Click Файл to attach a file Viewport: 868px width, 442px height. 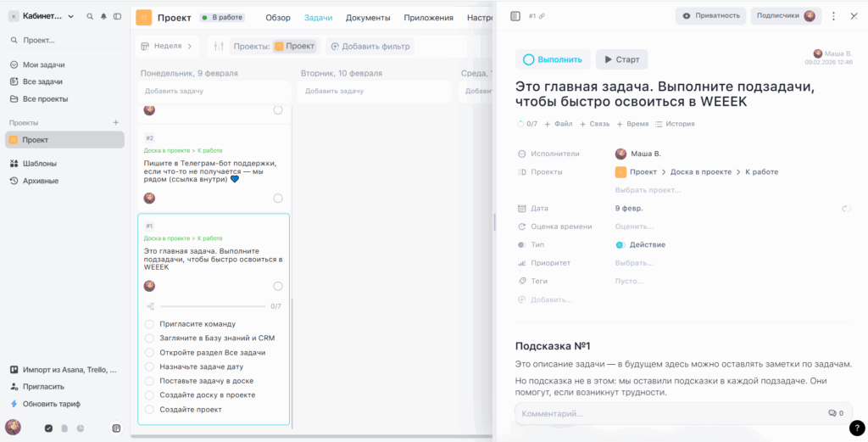click(559, 124)
